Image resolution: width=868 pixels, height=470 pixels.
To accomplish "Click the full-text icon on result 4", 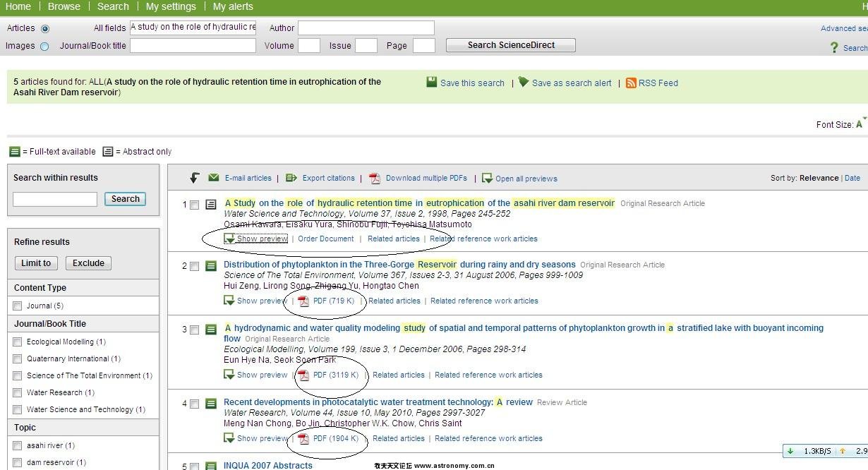I will (x=210, y=404).
